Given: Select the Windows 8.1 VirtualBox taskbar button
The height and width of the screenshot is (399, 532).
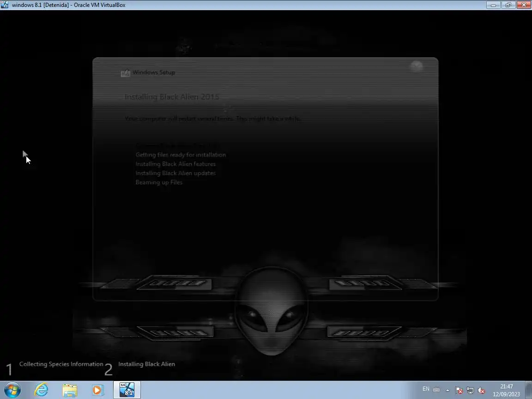Looking at the screenshot, I should click(x=127, y=390).
